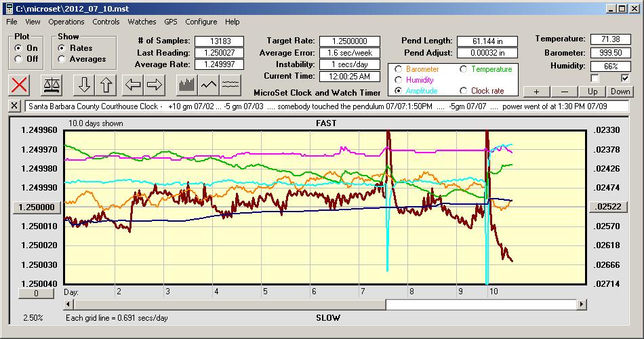Screen dimensions: 644x339
Task: Click the Santa Barbara notes text field
Action: click(327, 106)
